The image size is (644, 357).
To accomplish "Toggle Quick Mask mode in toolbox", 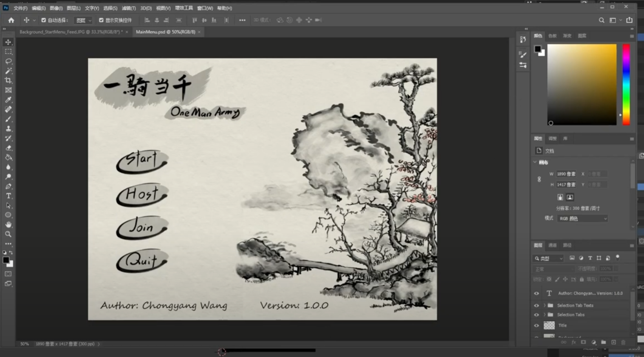I will tap(8, 274).
